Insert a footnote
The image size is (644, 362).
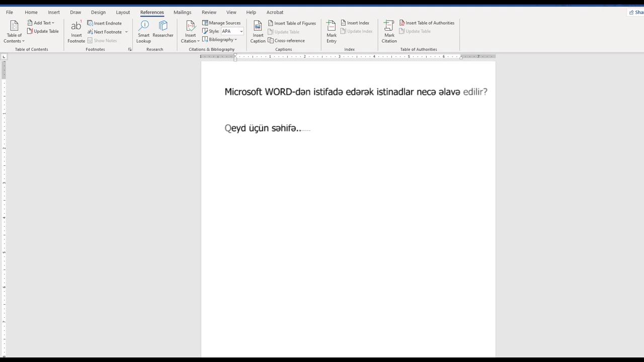pyautogui.click(x=76, y=32)
